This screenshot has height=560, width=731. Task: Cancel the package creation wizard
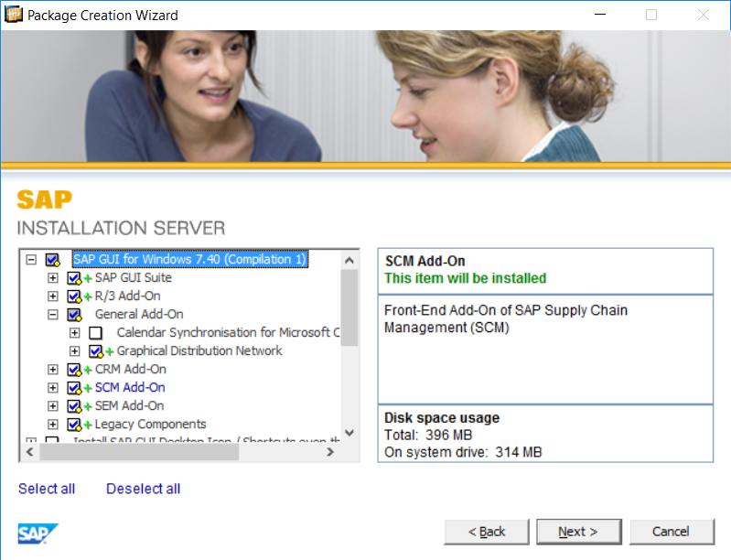point(672,532)
